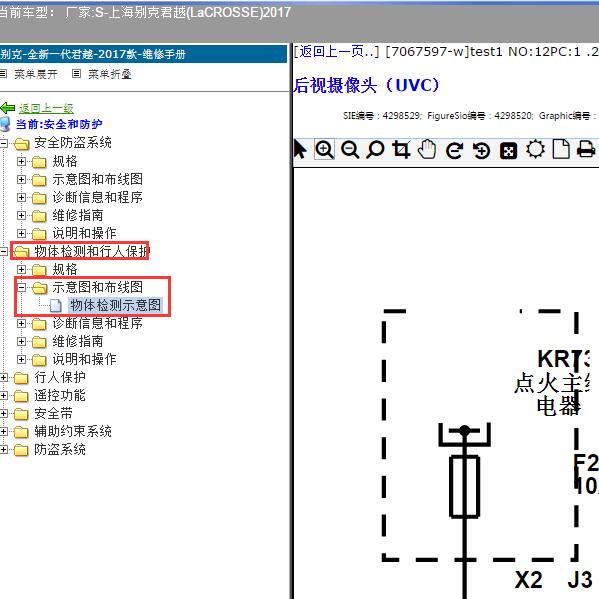
Task: Click the icon beside 当前:安全和防护
Action: (x=5, y=124)
